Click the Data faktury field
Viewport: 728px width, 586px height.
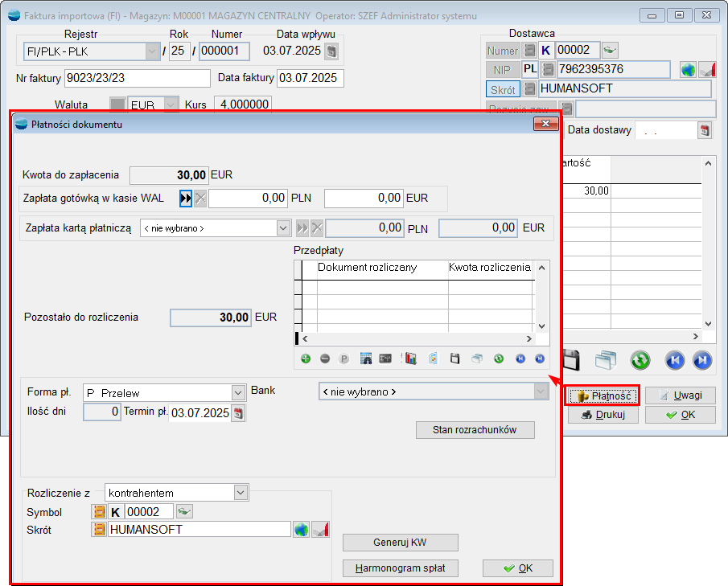tap(311, 78)
